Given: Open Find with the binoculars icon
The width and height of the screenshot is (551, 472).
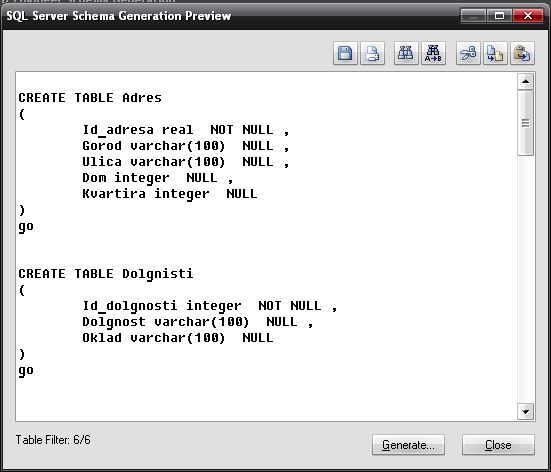Looking at the screenshot, I should 406,53.
